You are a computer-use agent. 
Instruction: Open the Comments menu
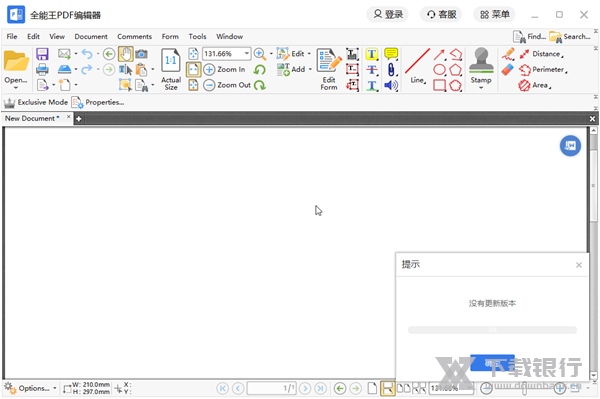[x=134, y=36]
